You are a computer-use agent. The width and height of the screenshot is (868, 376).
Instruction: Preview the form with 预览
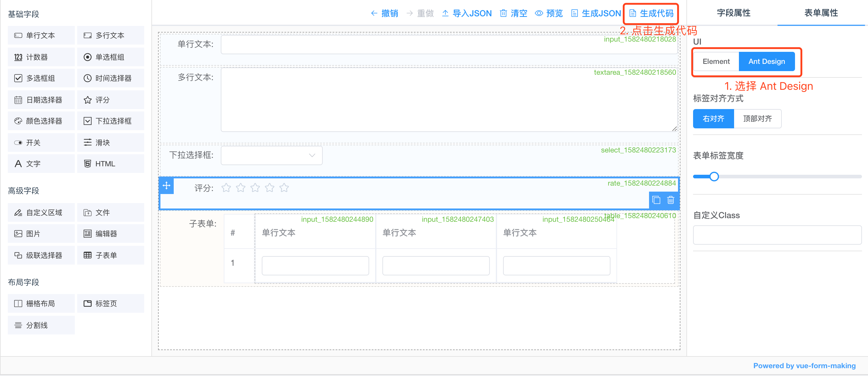pos(549,14)
